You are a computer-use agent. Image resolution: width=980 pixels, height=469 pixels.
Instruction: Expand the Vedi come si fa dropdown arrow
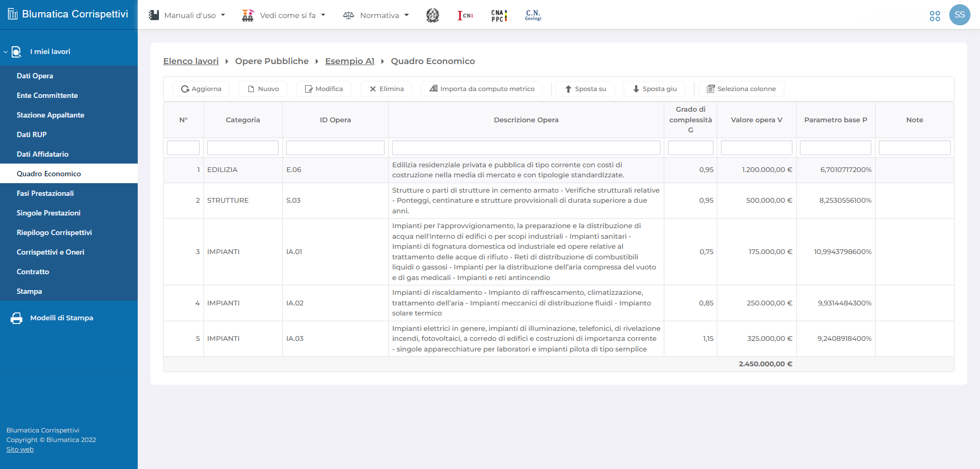click(323, 15)
